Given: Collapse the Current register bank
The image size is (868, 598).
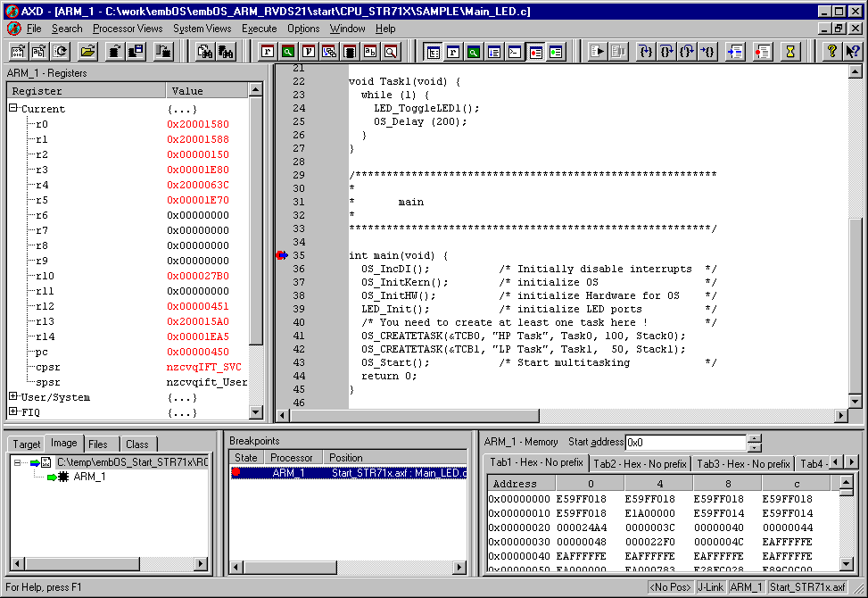Looking at the screenshot, I should tap(13, 109).
